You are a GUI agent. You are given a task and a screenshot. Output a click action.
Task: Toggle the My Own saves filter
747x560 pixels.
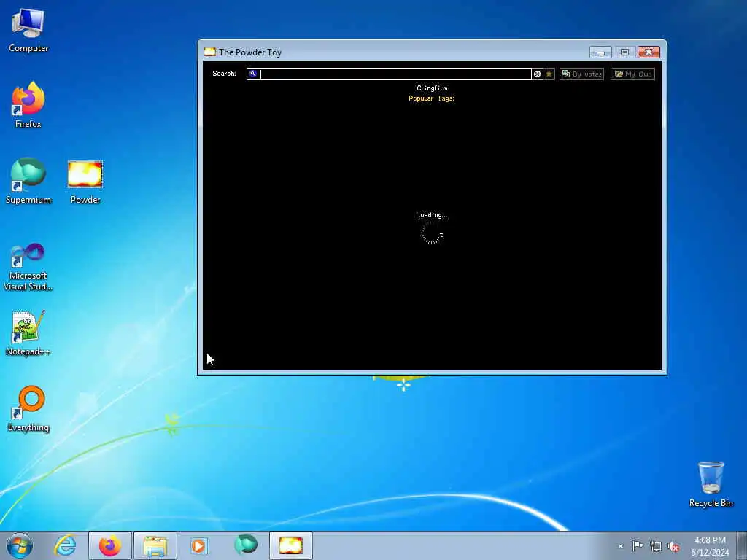[632, 74]
